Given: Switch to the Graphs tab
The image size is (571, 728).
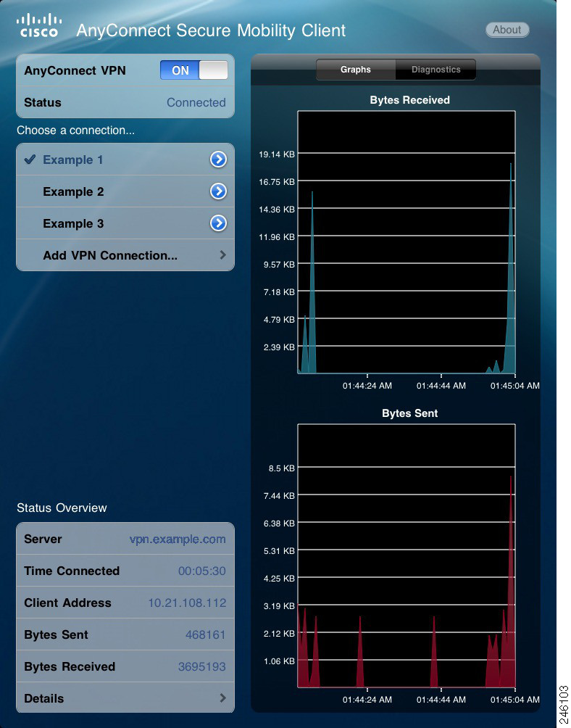Looking at the screenshot, I should point(356,70).
